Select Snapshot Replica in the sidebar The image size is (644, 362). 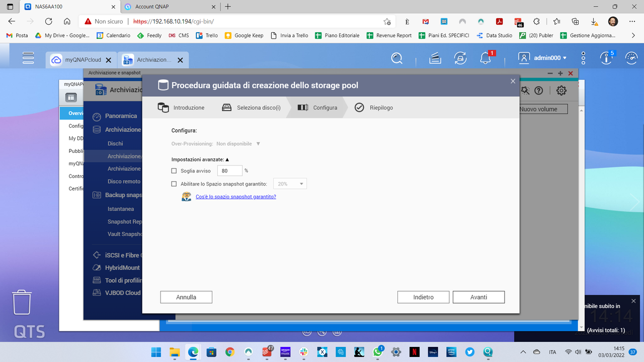pyautogui.click(x=124, y=222)
